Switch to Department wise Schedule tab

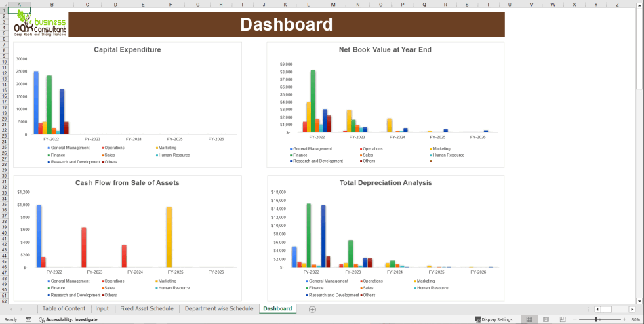tap(218, 309)
